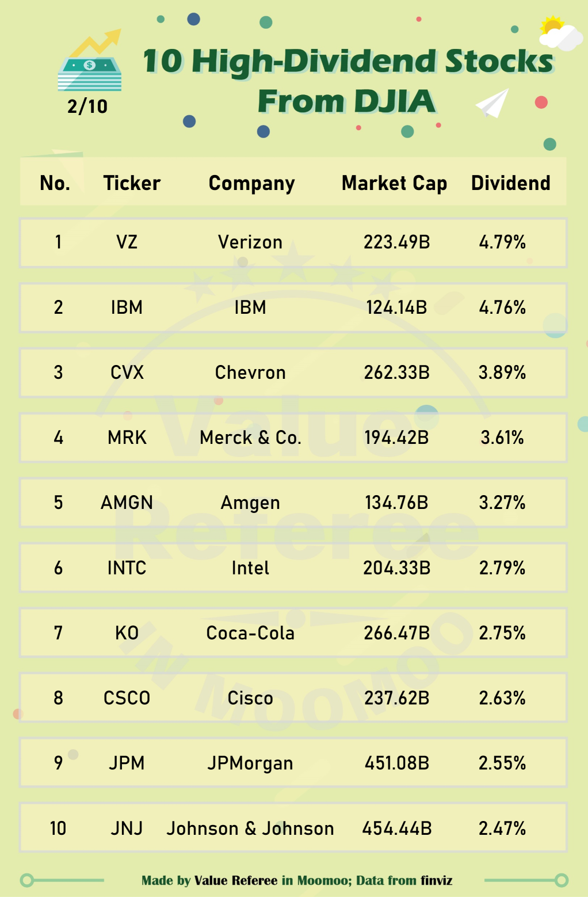Screen dimensions: 588x897
Task: Click the MRK ticker symbol
Action: tap(127, 438)
